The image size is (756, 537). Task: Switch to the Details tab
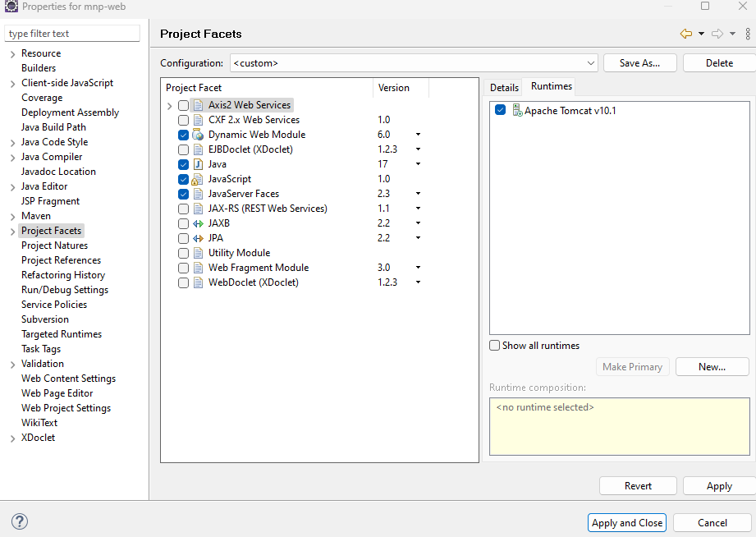click(x=504, y=87)
